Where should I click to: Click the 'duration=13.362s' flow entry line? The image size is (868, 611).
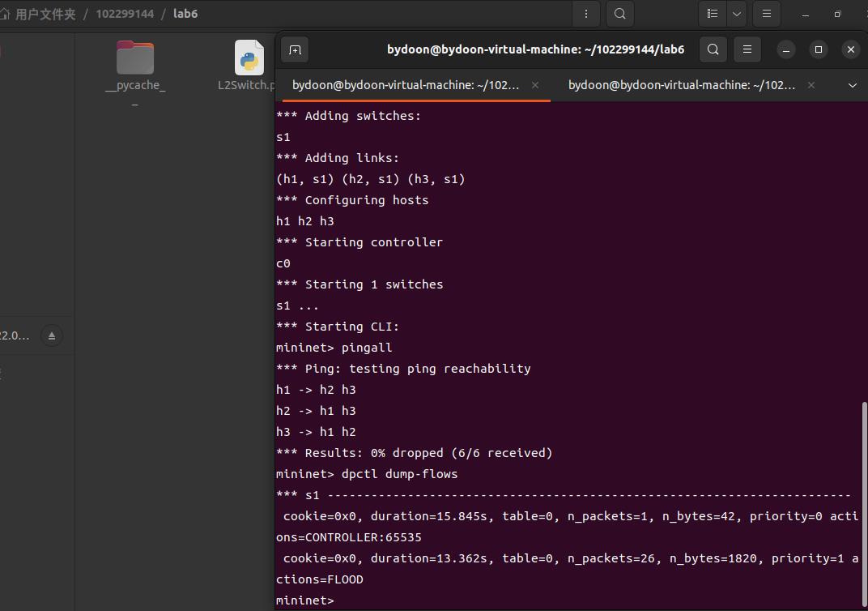[571, 558]
